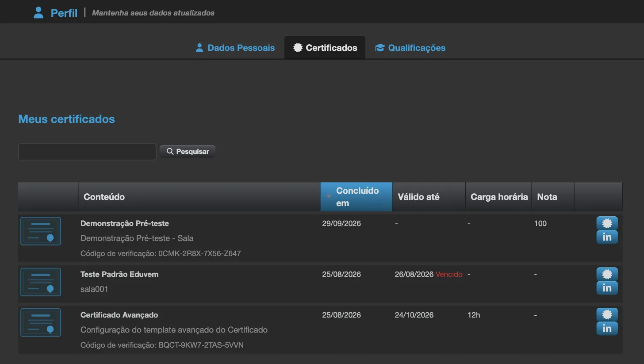Click the 'Demonstração Pré-teste - Sala' subtitle

coord(137,238)
